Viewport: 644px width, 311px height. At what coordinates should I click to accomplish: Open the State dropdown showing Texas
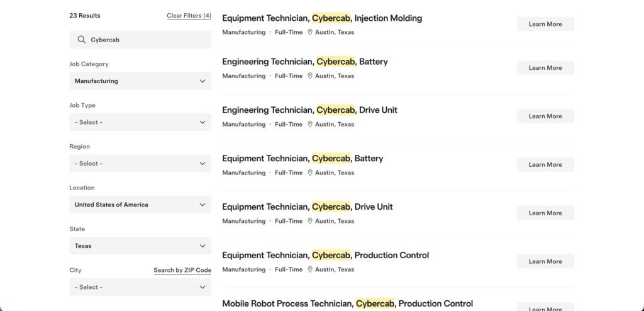(140, 246)
